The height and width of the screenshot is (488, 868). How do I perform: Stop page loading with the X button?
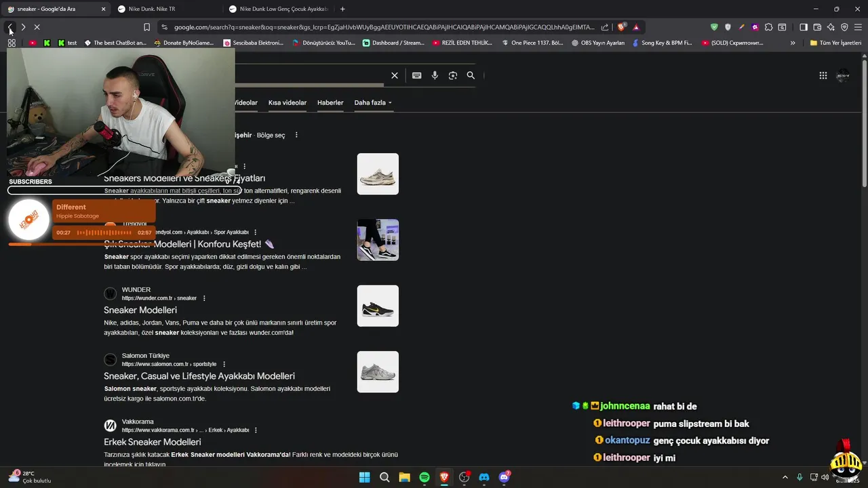point(37,27)
